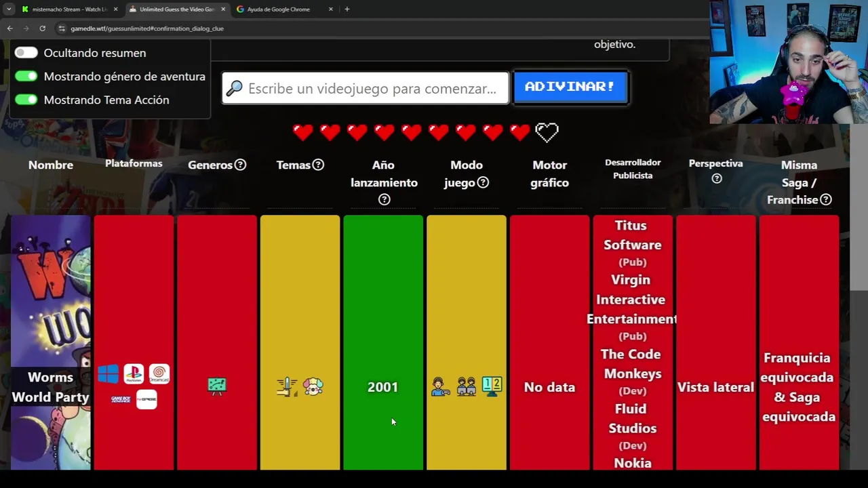Open the site information icon in address bar
Viewport: 868px width, 488px height.
pos(62,28)
